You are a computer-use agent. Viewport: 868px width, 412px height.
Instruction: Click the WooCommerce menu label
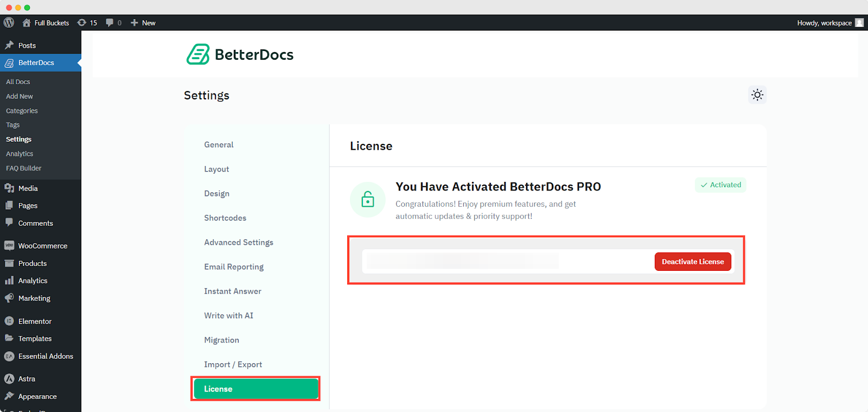point(43,246)
